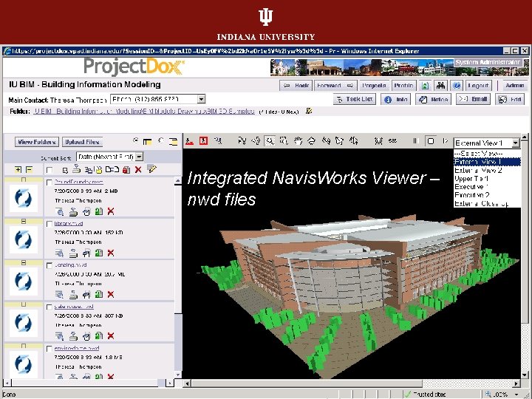This screenshot has height=399, width=532.
Task: Choose Upper Tier 1 from view list
Action: point(487,179)
